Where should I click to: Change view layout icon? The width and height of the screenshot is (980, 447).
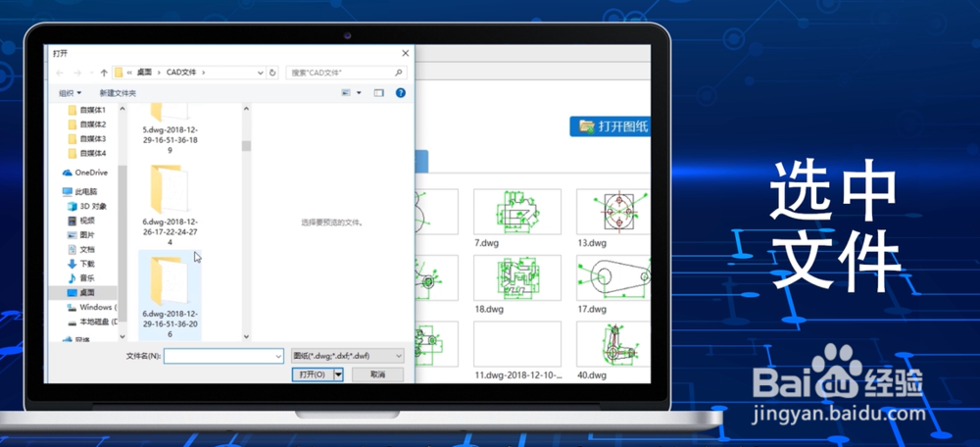pyautogui.click(x=347, y=92)
